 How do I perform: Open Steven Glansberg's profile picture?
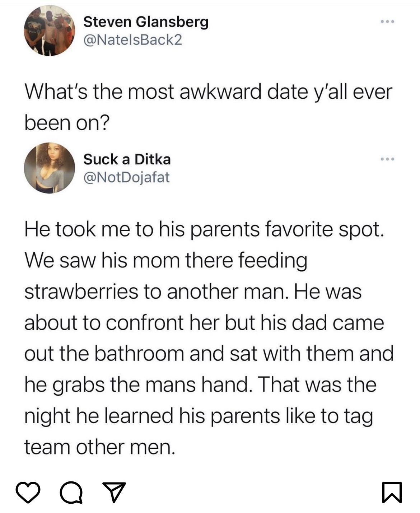coord(49,31)
